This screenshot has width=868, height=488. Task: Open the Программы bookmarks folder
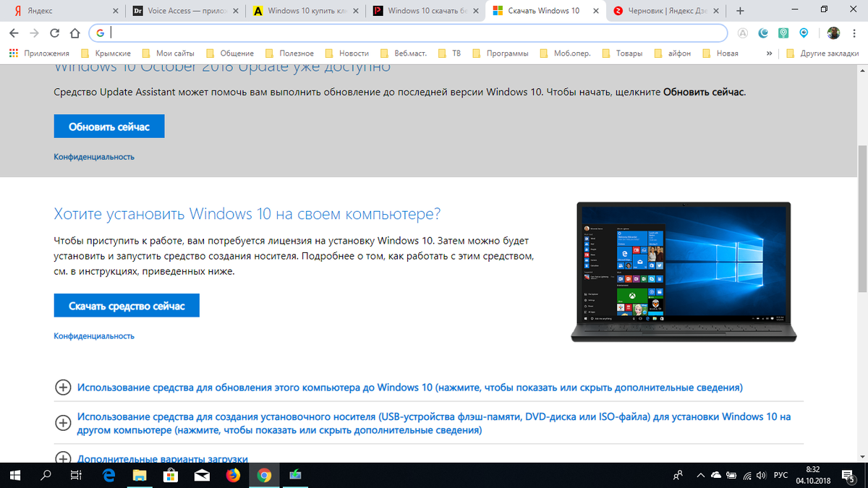click(x=499, y=53)
